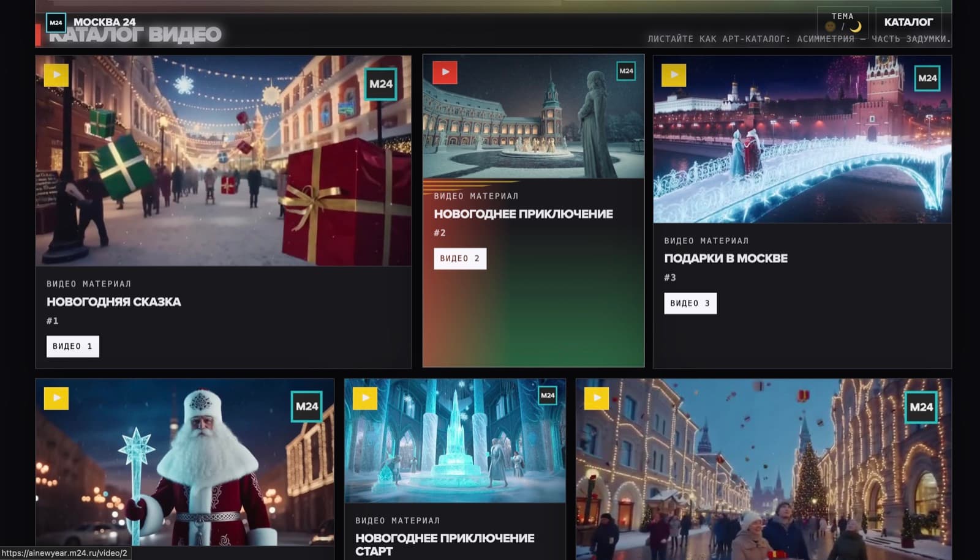
Task: Open the turquoise ice palace thumbnail
Action: [x=455, y=441]
